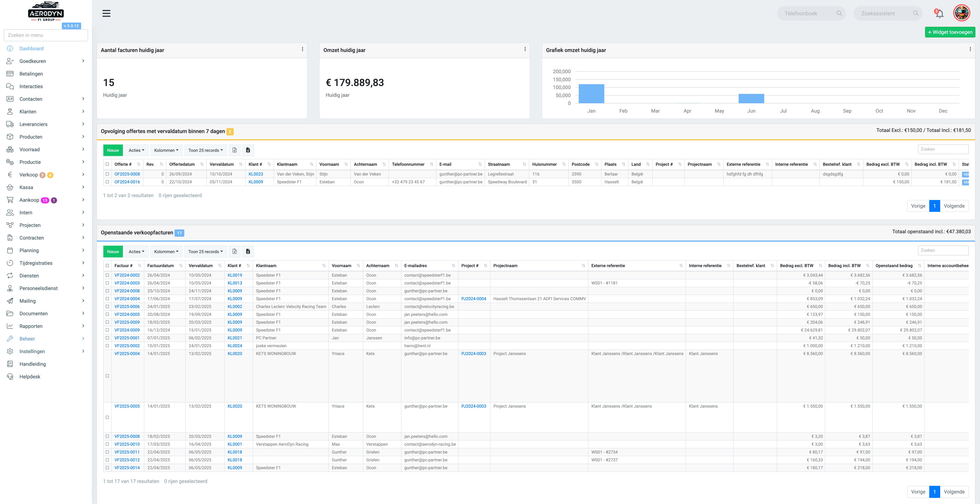980x504 pixels.
Task: Open Toon 25 records dropdown for invoices
Action: pos(205,252)
